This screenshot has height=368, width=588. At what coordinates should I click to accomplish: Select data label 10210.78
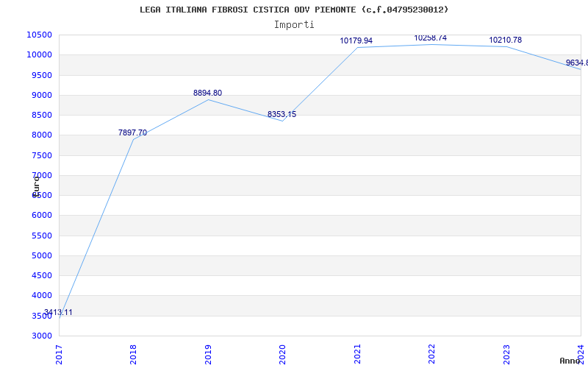pos(505,40)
